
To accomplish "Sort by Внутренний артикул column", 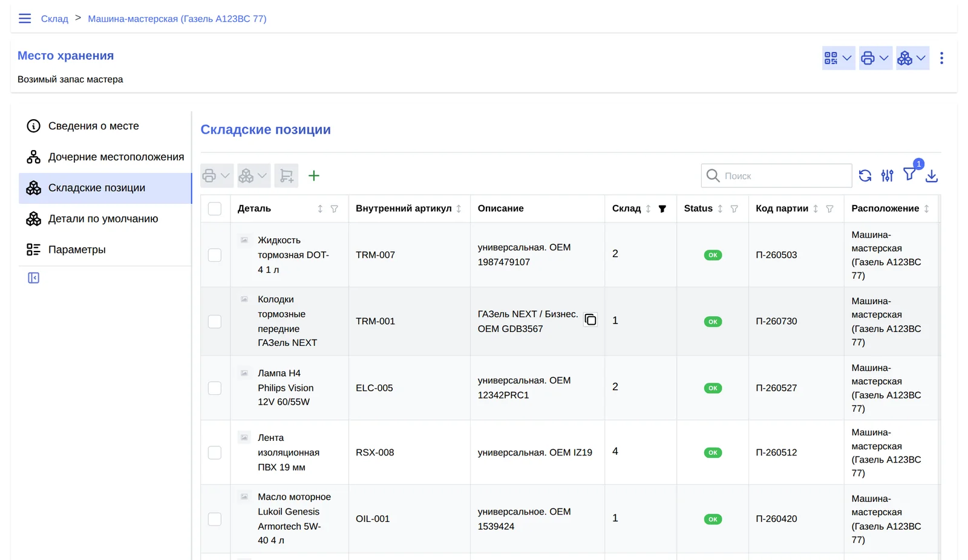I will tap(459, 209).
